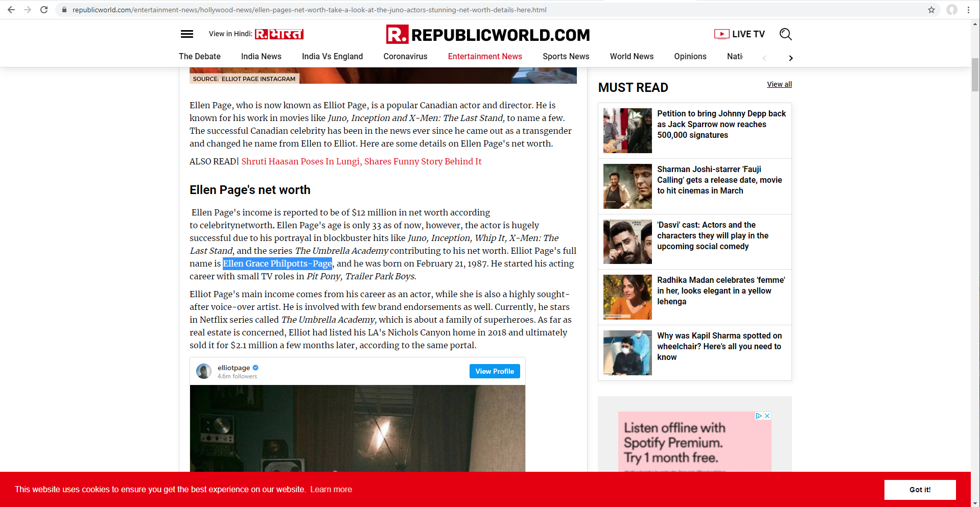Click the Fauji Calling article thumbnail
Screen dimensions: 980x507
[x=627, y=186]
